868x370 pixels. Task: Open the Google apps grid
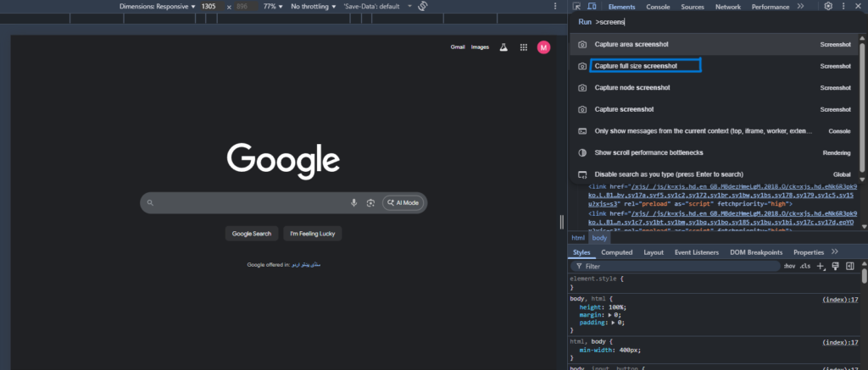523,47
